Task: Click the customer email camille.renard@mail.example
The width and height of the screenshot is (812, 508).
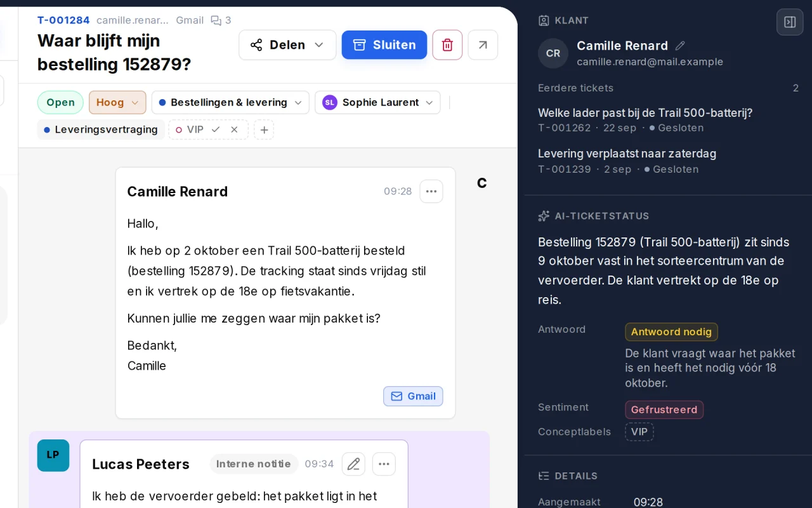Action: coord(650,62)
